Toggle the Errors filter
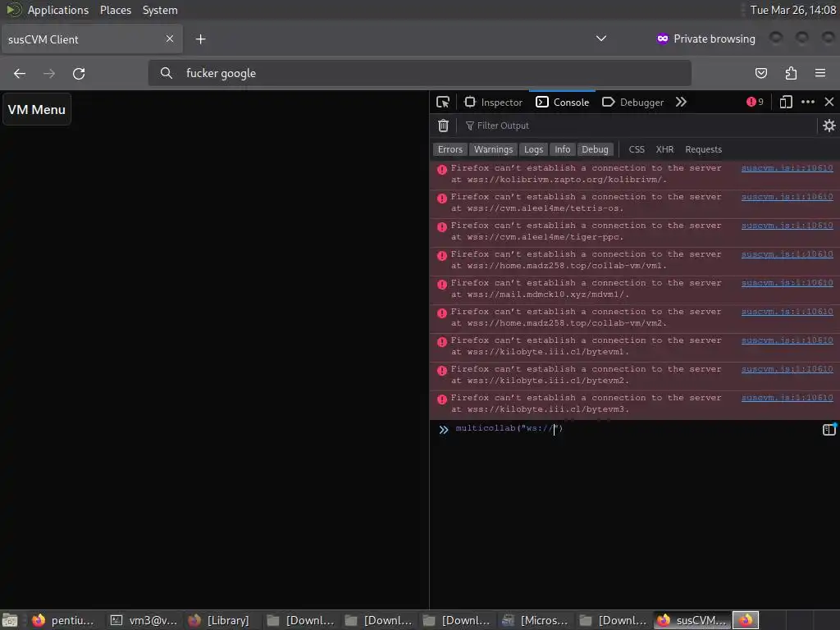 [x=450, y=149]
